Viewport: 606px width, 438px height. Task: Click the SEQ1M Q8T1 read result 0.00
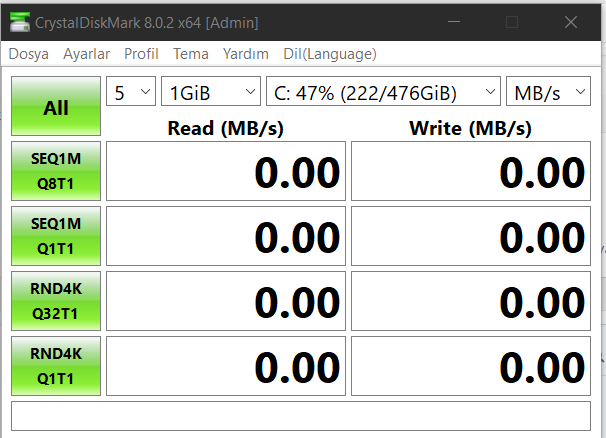click(x=226, y=171)
